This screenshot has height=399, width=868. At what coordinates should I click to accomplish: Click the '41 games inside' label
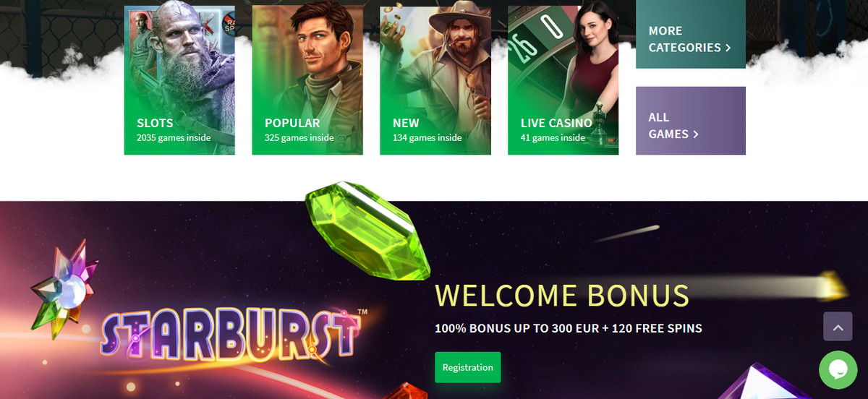pos(553,137)
